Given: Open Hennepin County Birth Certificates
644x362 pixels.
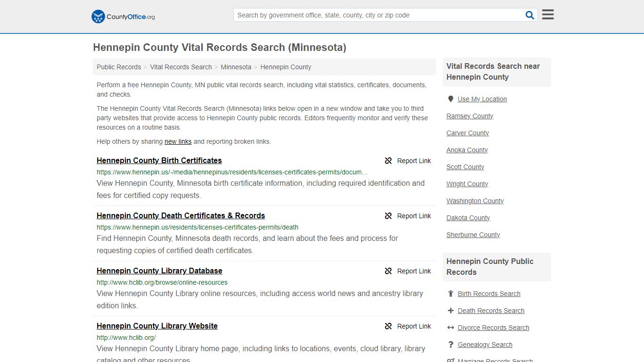Looking at the screenshot, I should point(159,160).
